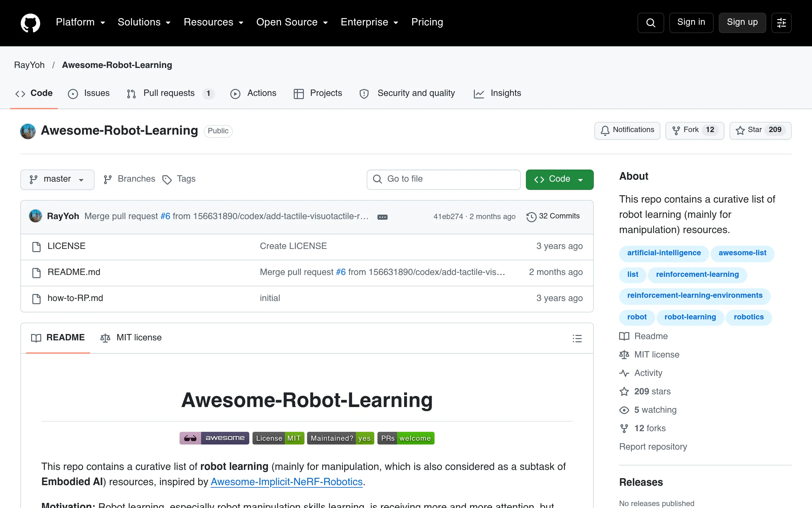Viewport: 812px width, 508px height.
Task: Switch to the Actions tab
Action: point(253,93)
